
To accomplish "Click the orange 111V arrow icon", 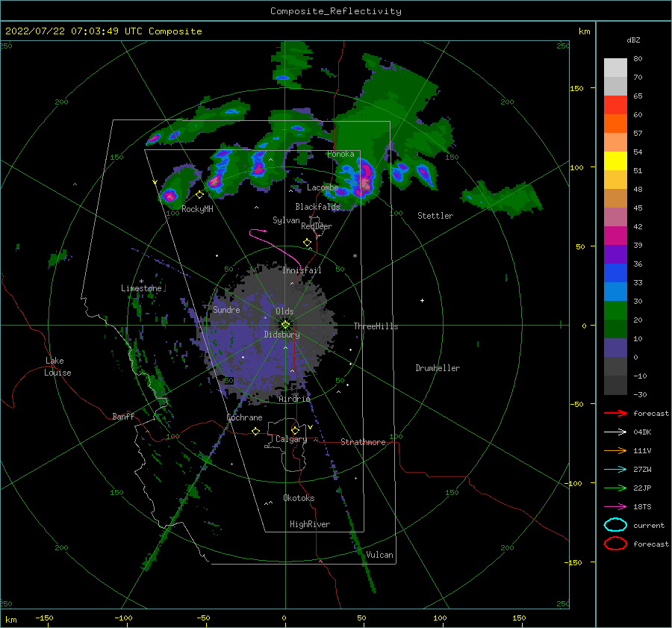I will tap(615, 450).
